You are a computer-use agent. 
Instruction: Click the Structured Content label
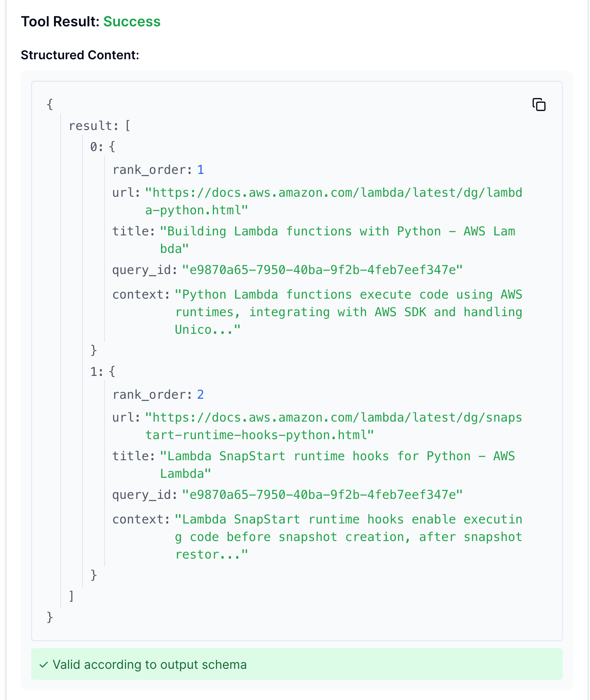[79, 55]
